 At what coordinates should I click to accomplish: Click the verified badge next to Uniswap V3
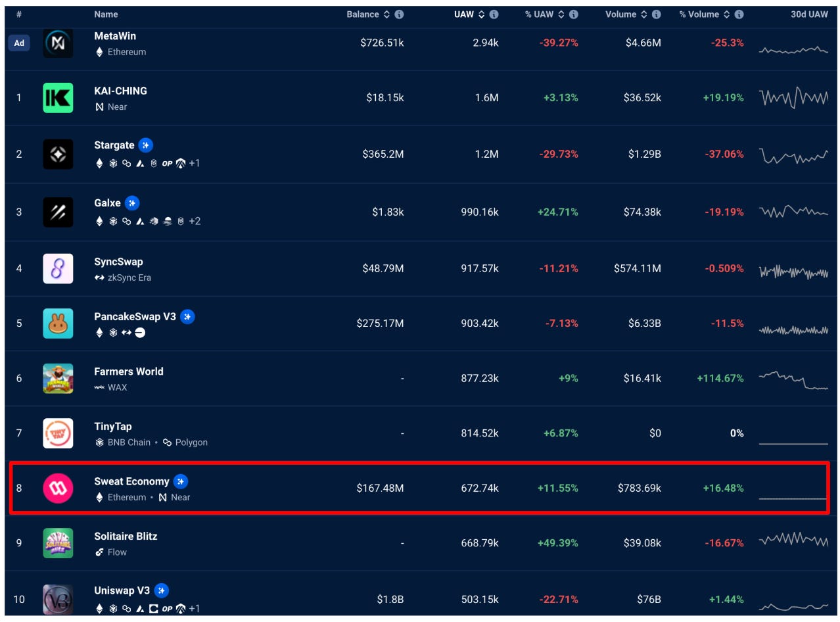(x=162, y=590)
